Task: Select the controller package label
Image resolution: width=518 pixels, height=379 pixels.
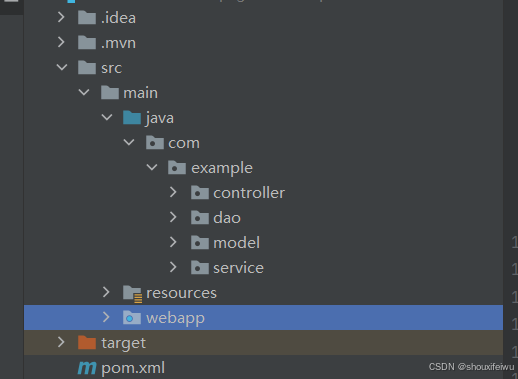Action: tap(249, 193)
